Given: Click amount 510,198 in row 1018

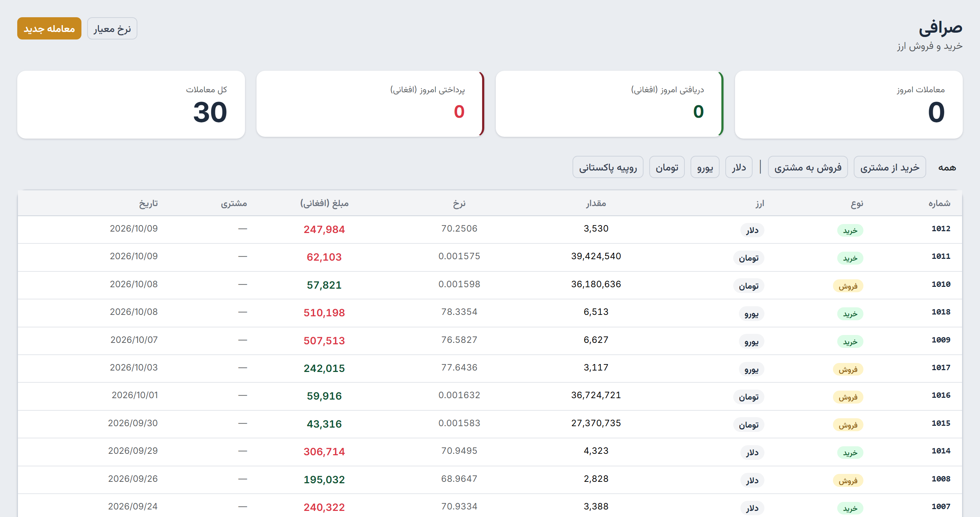Looking at the screenshot, I should 324,313.
